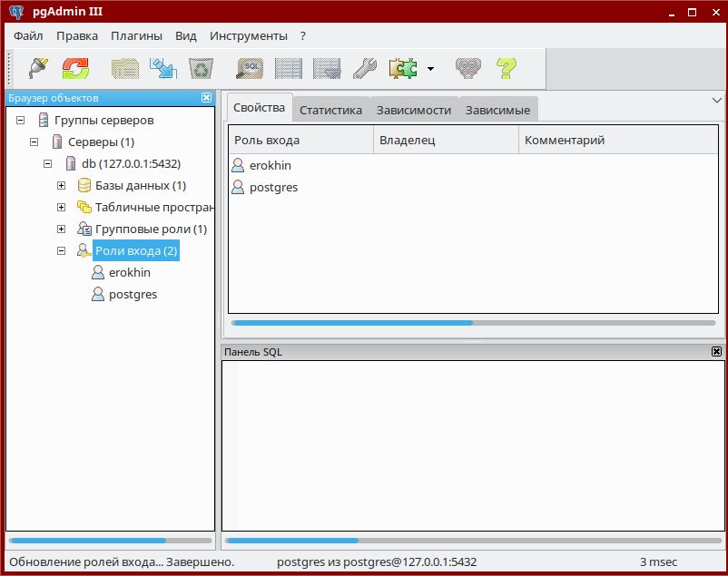The height and width of the screenshot is (576, 728).
Task: Open the Плагины menu
Action: point(136,35)
